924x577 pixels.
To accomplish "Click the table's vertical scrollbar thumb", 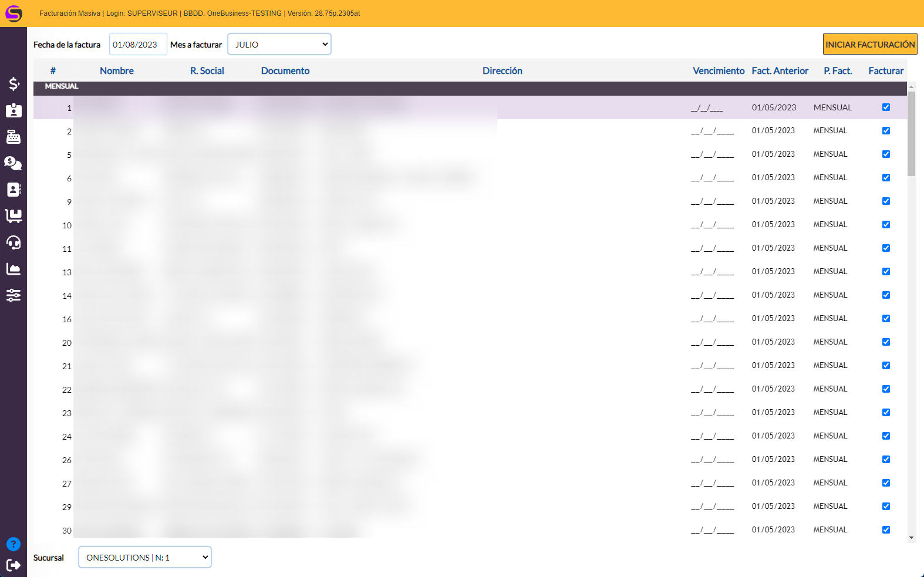I will [911, 134].
